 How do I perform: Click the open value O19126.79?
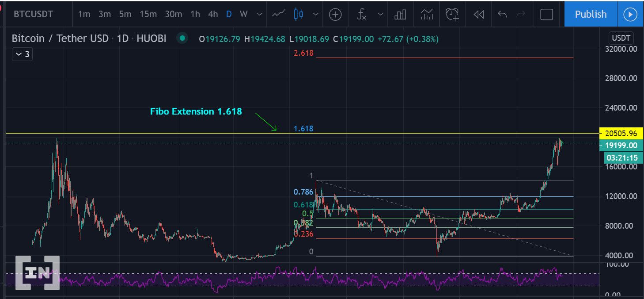coord(220,39)
